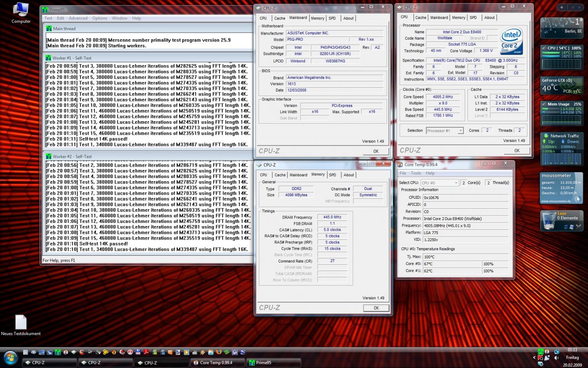Click OK in Processor CPU-Z window
588x368 pixels.
[517, 151]
